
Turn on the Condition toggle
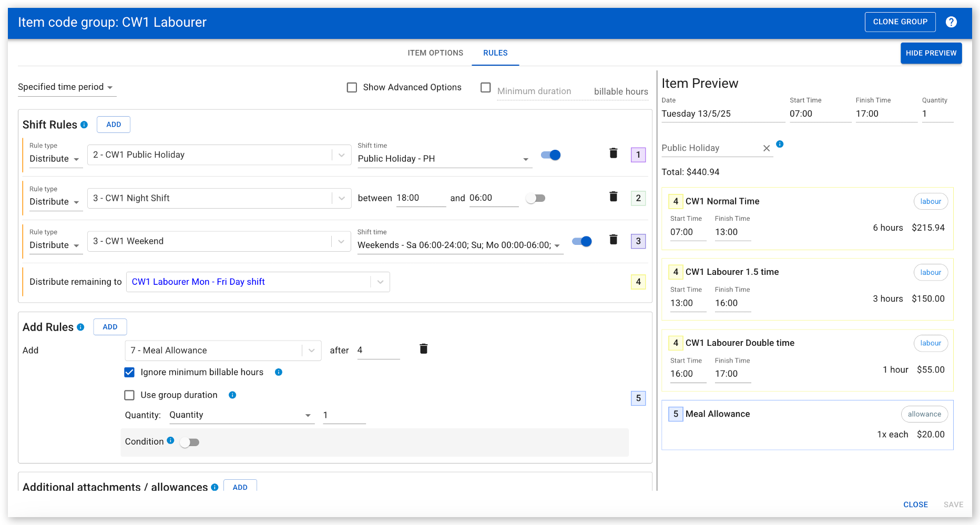tap(189, 442)
